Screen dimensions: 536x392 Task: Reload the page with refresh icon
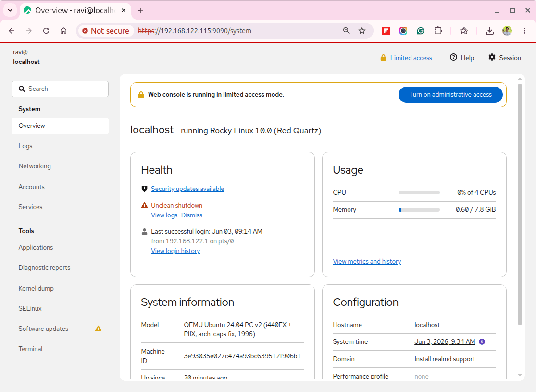pos(46,31)
